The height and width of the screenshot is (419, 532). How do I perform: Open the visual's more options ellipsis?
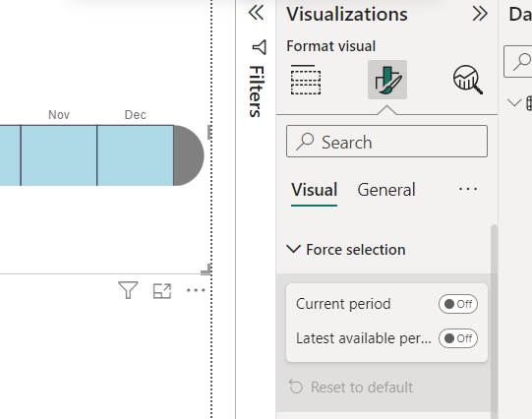196,290
